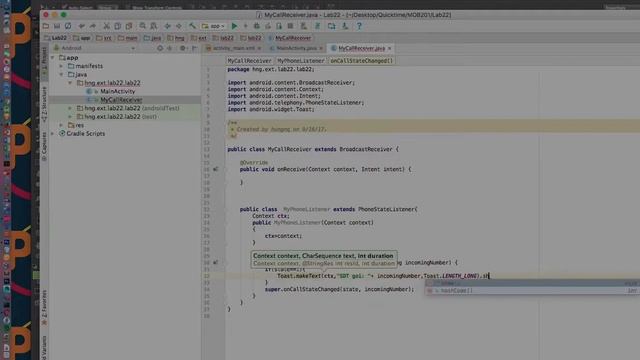Navigate back with the left arrow icon
640x360 pixels.
point(167,26)
